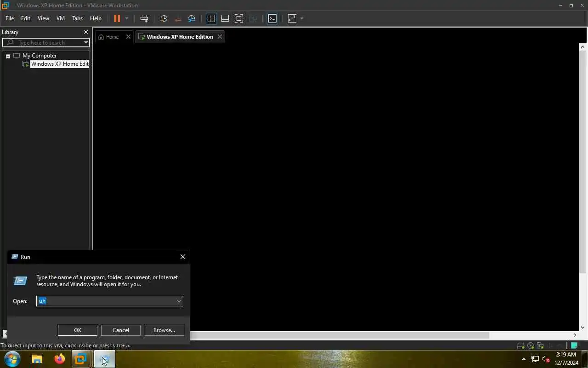Open the Library search filter dropdown

86,43
